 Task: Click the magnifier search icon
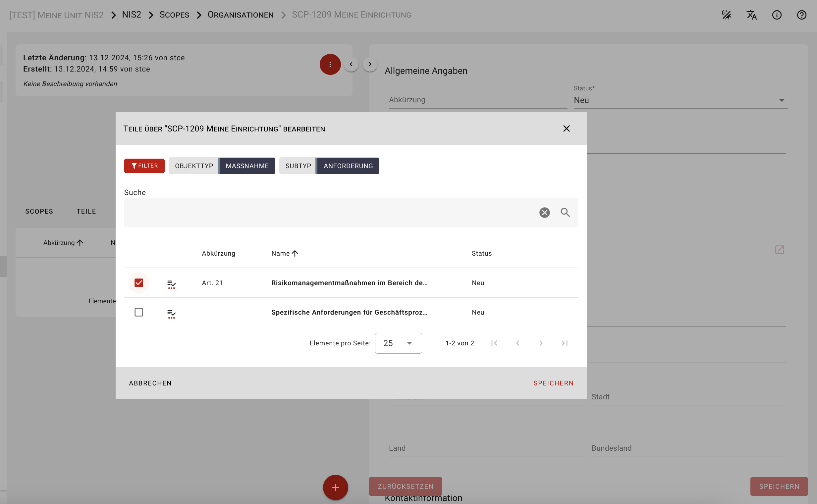pos(565,212)
